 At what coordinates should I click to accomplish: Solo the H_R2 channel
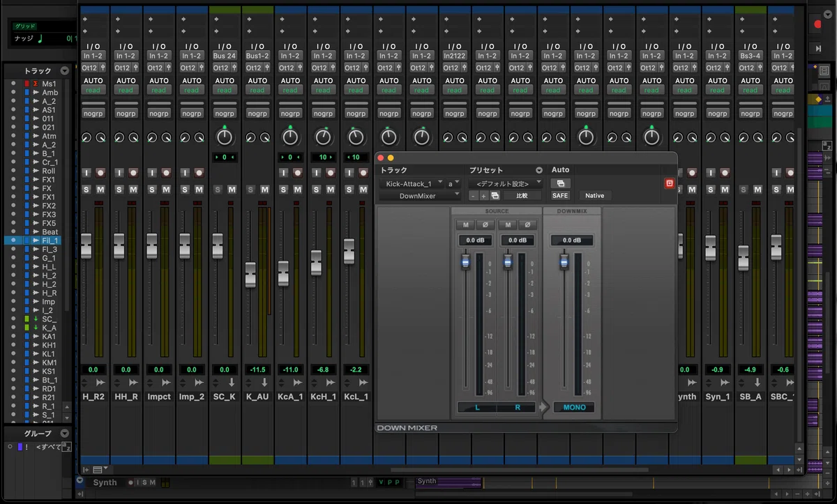pos(86,190)
